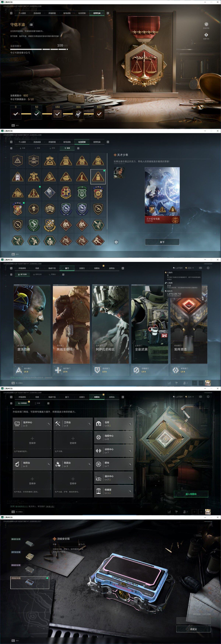Select the 部门任务 sub-tab
The image size is (221, 644).
point(22,274)
